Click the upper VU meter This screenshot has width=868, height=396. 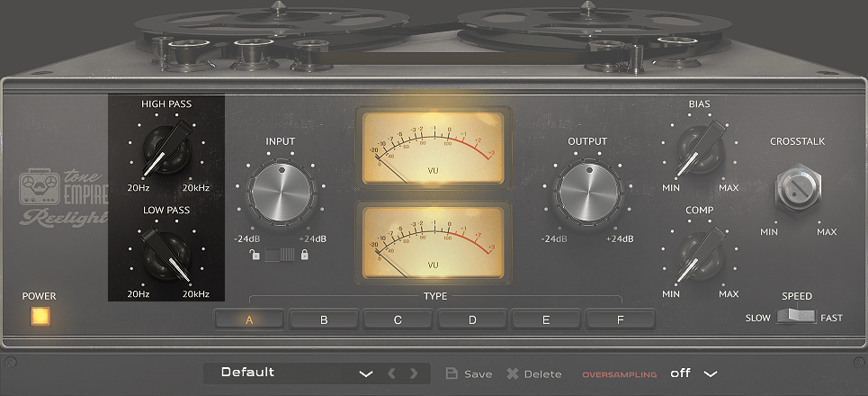coord(434,145)
